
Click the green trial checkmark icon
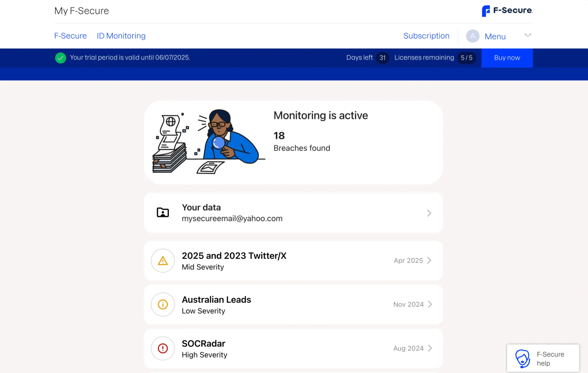[61, 58]
